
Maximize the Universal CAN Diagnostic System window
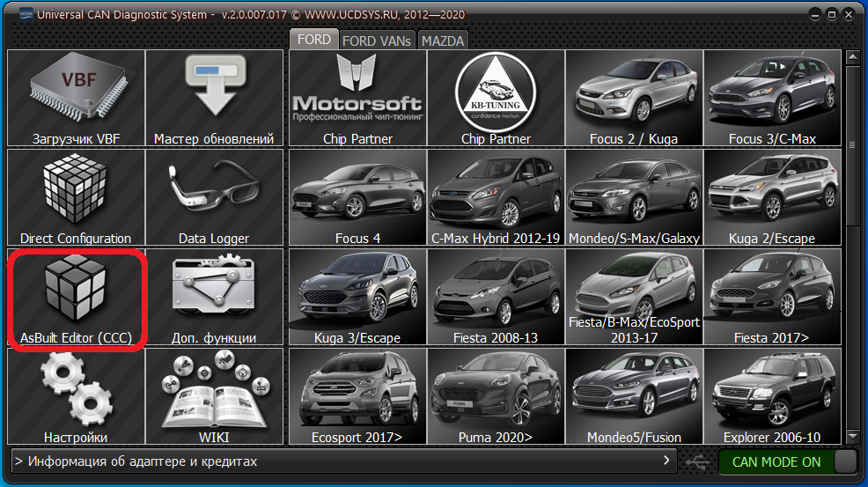coord(831,15)
